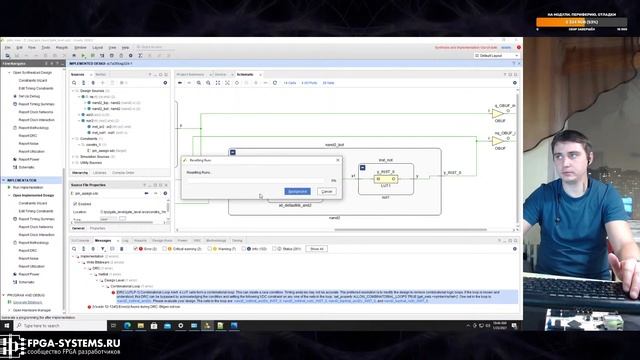The height and width of the screenshot is (360, 640).
Task: Toggle Error messages checkbox
Action: pyautogui.click(x=136, y=249)
